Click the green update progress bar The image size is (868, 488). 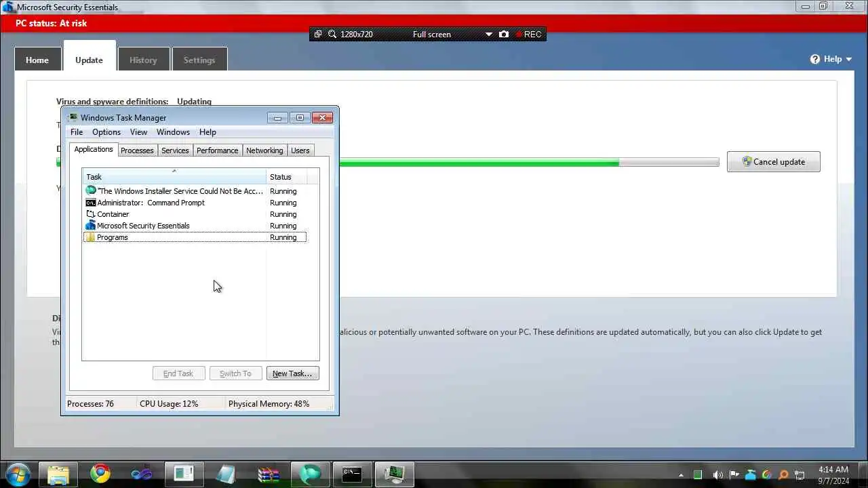point(529,163)
